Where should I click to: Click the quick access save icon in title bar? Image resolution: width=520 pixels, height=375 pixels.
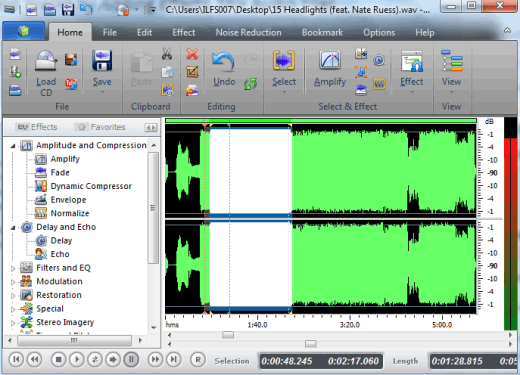68,10
